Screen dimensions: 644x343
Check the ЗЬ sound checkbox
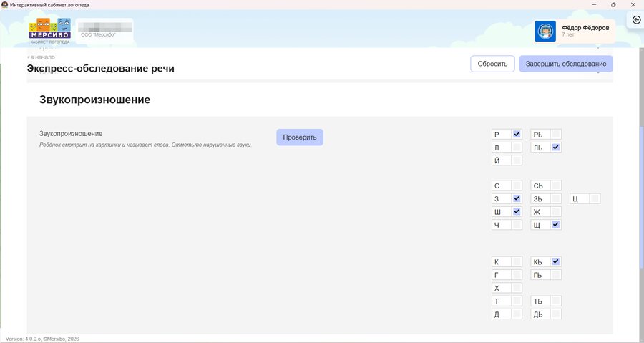click(556, 198)
